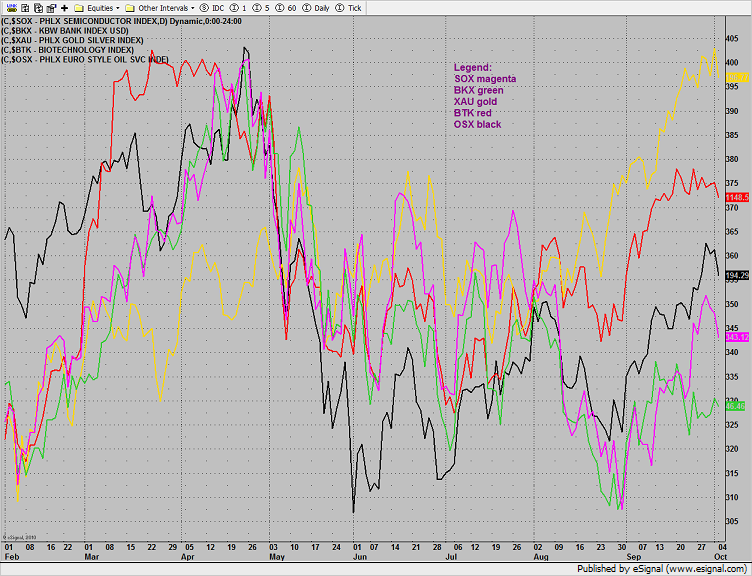
Task: Click the Oct month label on time axis
Action: (x=721, y=557)
